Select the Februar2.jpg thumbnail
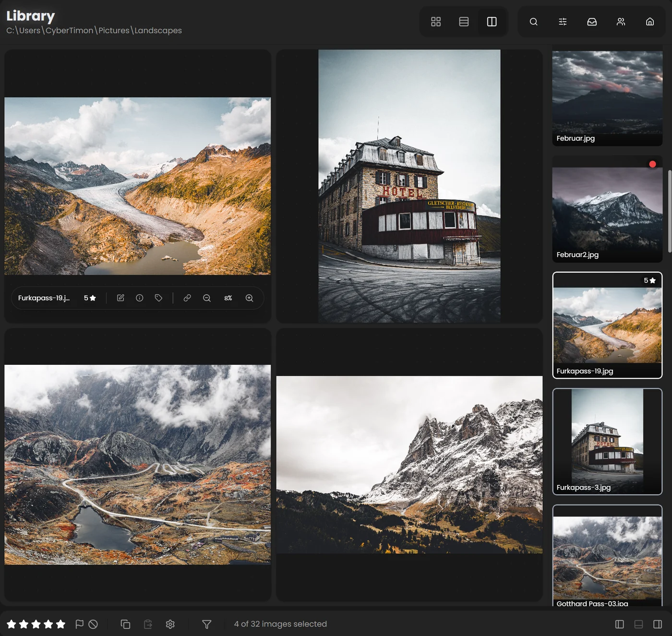672x636 pixels. click(x=607, y=209)
